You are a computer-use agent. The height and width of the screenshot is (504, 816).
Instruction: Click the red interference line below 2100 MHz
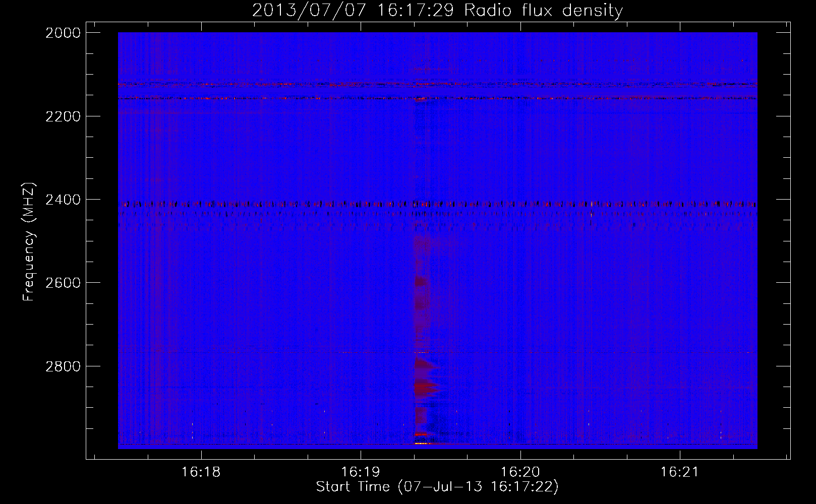(437, 84)
